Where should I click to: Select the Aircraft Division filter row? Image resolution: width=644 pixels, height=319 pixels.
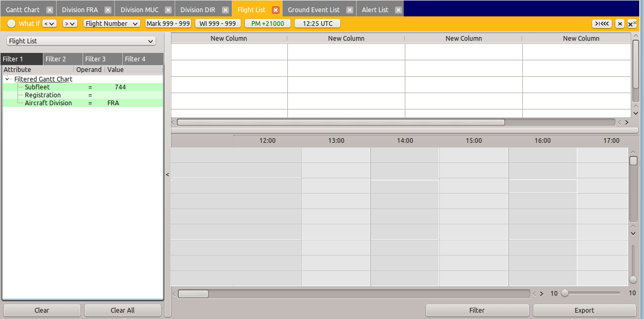[x=48, y=103]
